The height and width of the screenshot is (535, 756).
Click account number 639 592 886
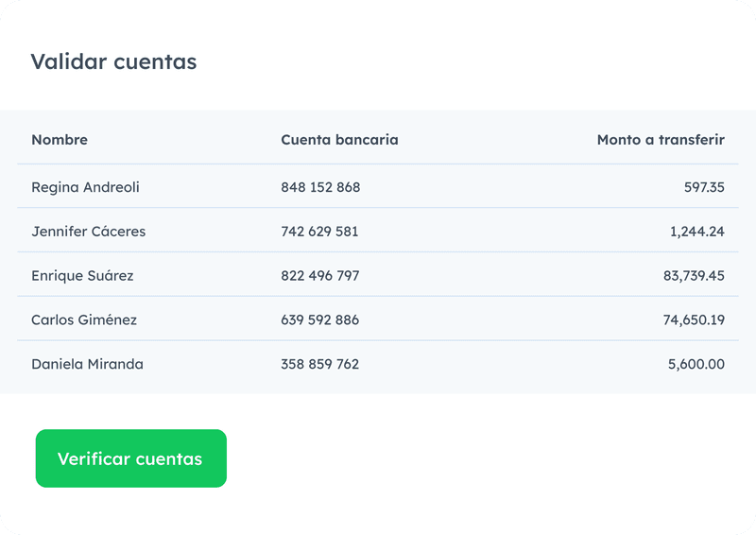(320, 319)
